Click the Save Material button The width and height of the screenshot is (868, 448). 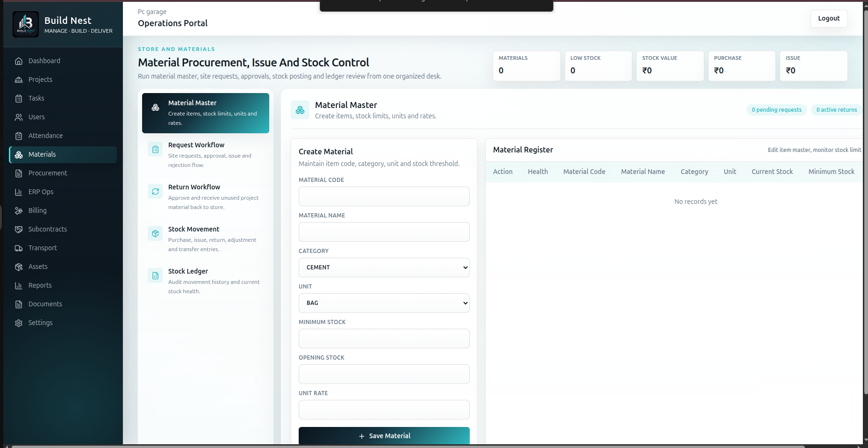[384, 436]
